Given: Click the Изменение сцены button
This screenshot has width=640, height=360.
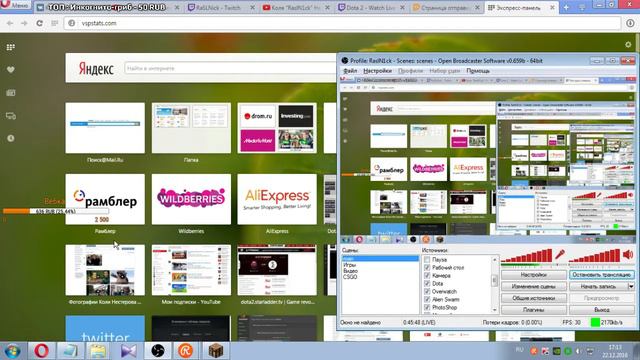Looking at the screenshot, I should pos(533,287).
